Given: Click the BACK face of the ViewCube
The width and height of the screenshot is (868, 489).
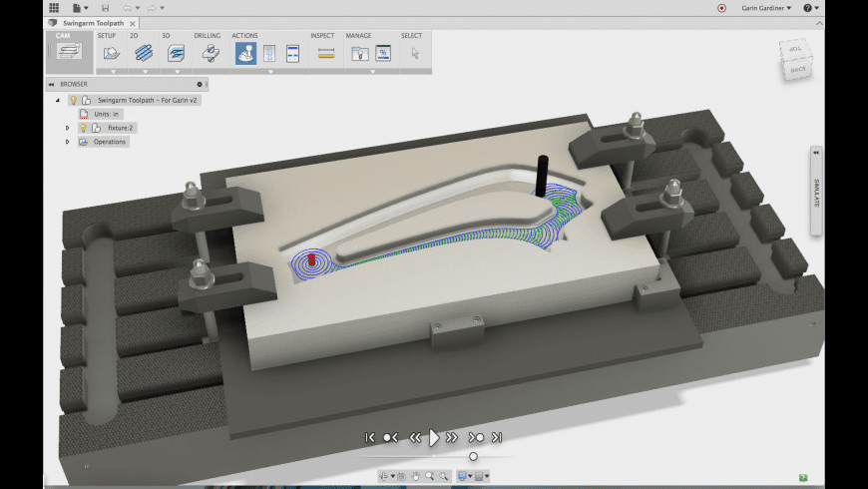Looking at the screenshot, I should coord(796,71).
